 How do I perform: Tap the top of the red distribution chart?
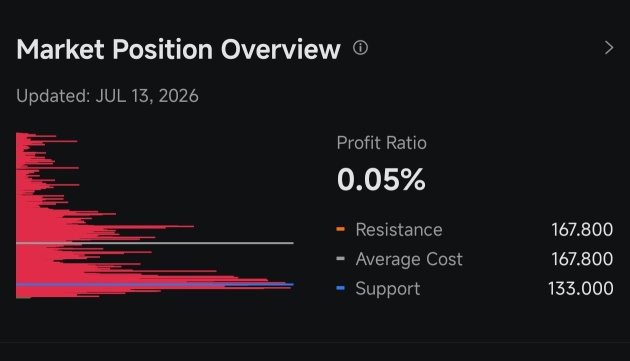pyautogui.click(x=36, y=135)
